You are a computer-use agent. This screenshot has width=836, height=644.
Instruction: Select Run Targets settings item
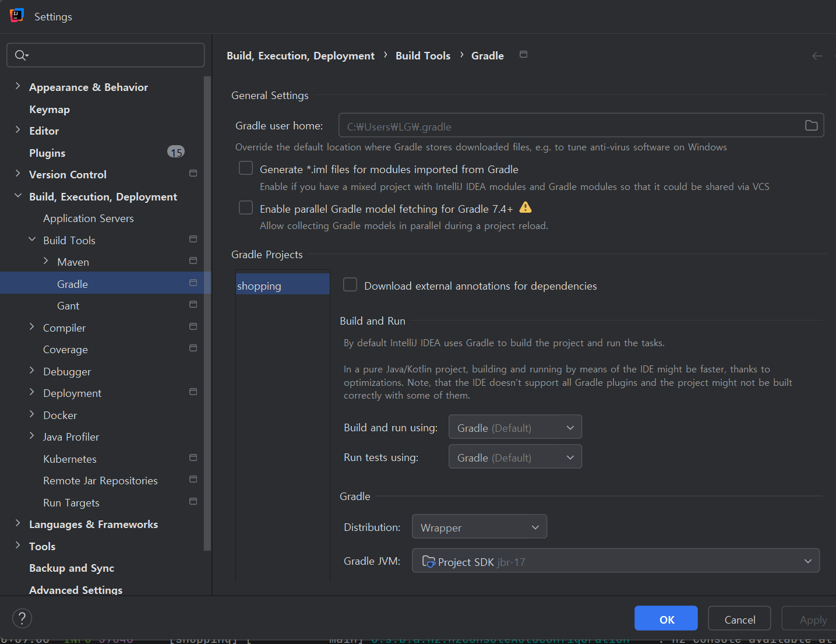(x=71, y=502)
